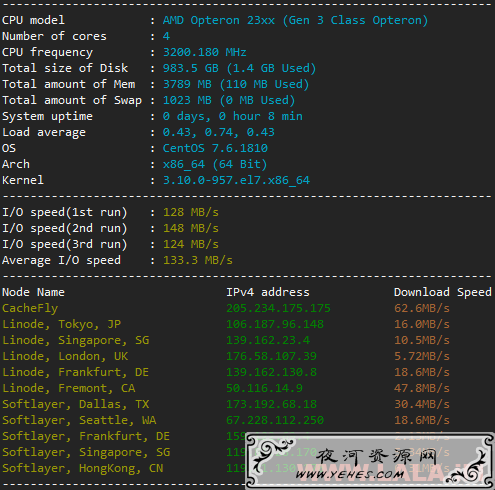This screenshot has height=490, width=495.
Task: Click node 'Softlayer, Singapore, SG'
Action: coord(86,452)
